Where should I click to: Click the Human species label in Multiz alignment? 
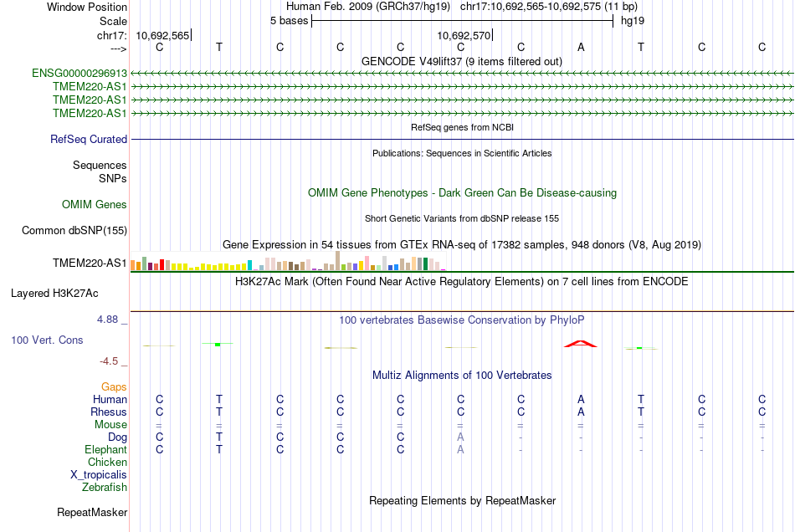pyautogui.click(x=110, y=399)
